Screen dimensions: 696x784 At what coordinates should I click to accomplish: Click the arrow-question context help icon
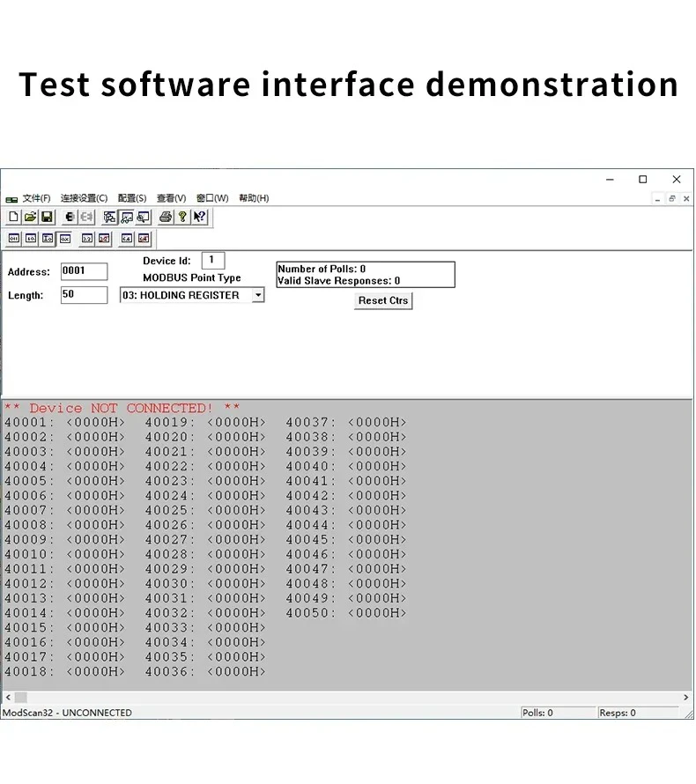pos(199,217)
